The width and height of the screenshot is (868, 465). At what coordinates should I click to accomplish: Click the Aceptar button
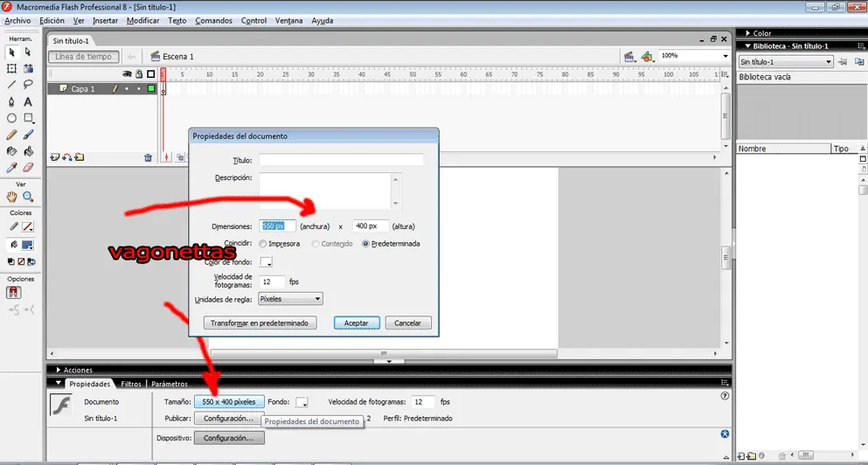click(357, 323)
